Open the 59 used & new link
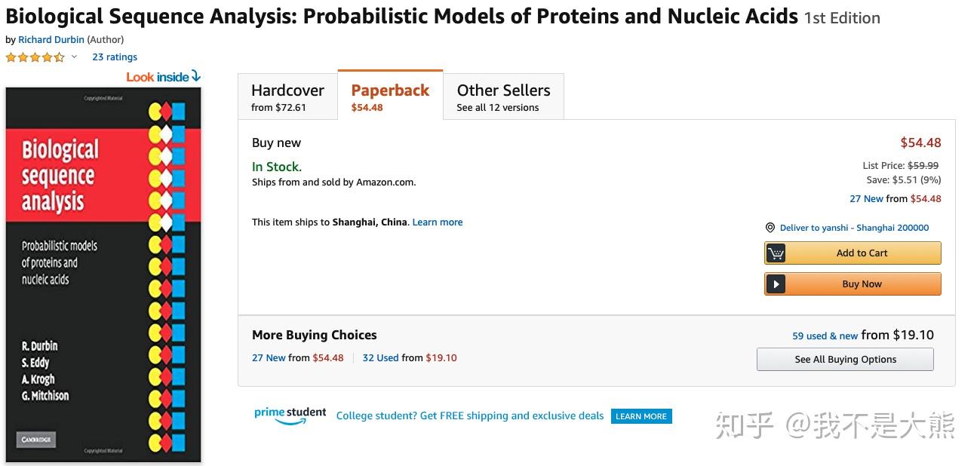Screen dimensions: 980x466 click(825, 336)
